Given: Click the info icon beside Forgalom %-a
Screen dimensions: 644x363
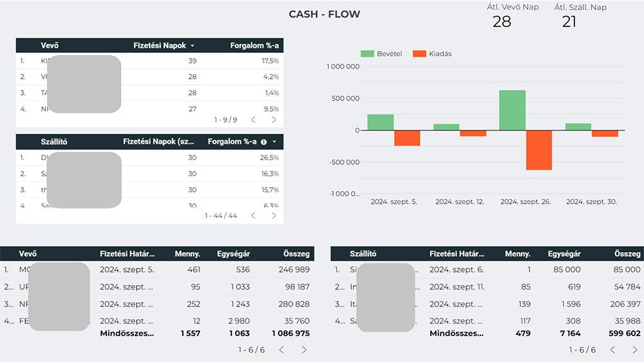Looking at the screenshot, I should click(263, 142).
